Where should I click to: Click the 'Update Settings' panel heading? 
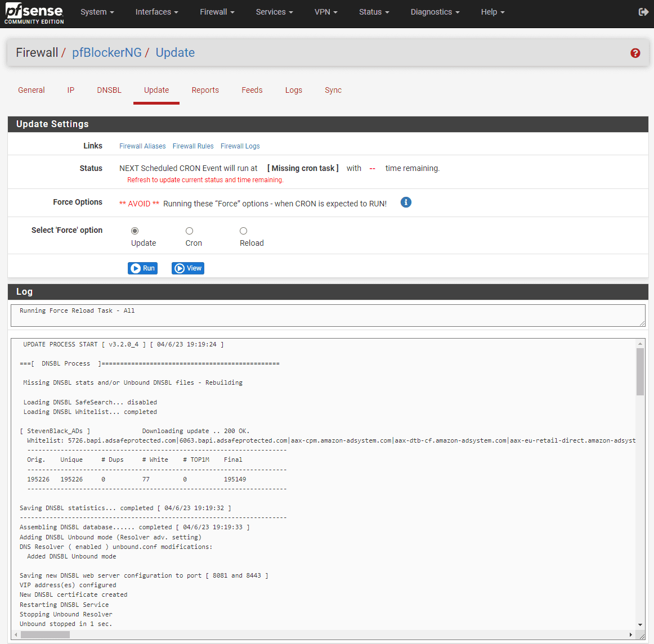[52, 124]
